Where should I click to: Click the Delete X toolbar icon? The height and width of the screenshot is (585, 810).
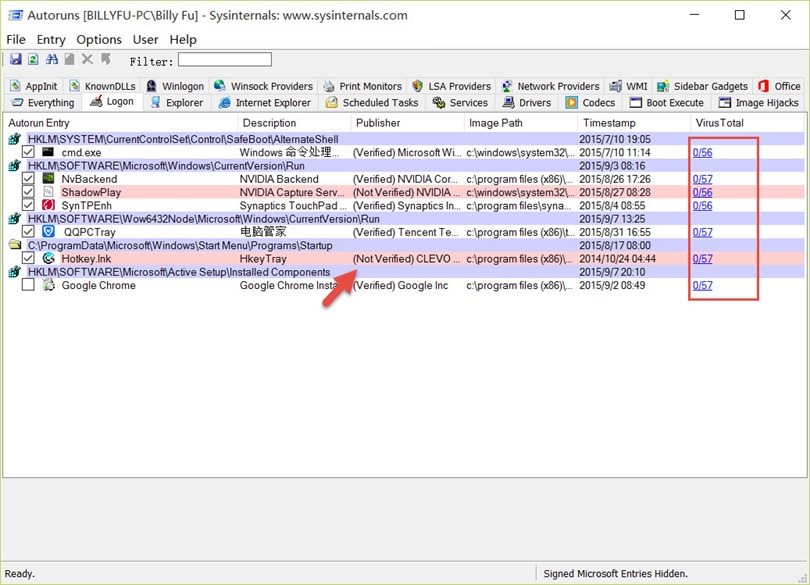point(87,59)
